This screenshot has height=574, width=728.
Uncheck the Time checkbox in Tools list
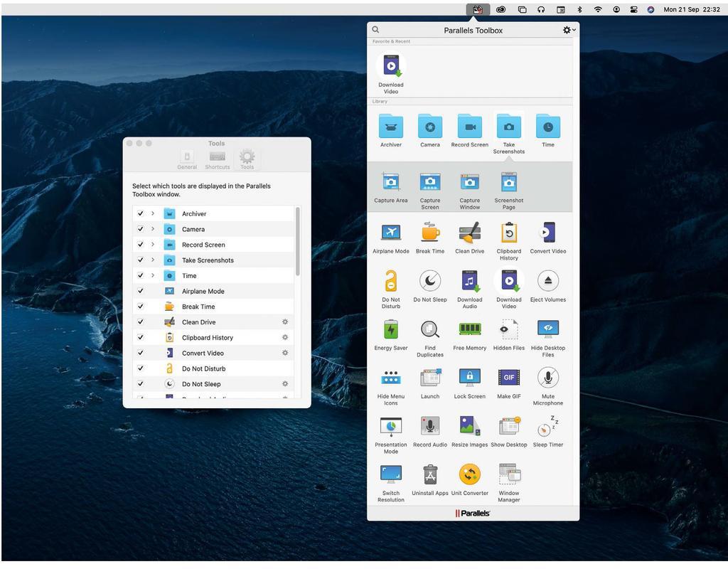pyautogui.click(x=140, y=275)
